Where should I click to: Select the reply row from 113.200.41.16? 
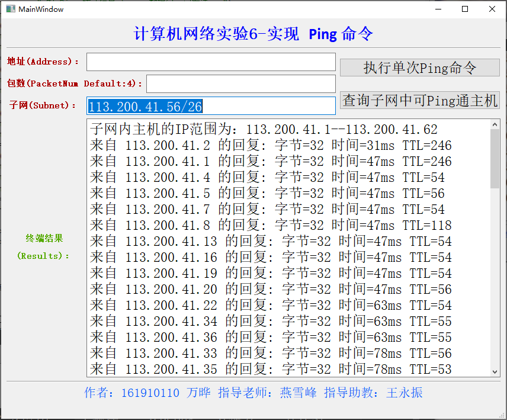coord(271,257)
